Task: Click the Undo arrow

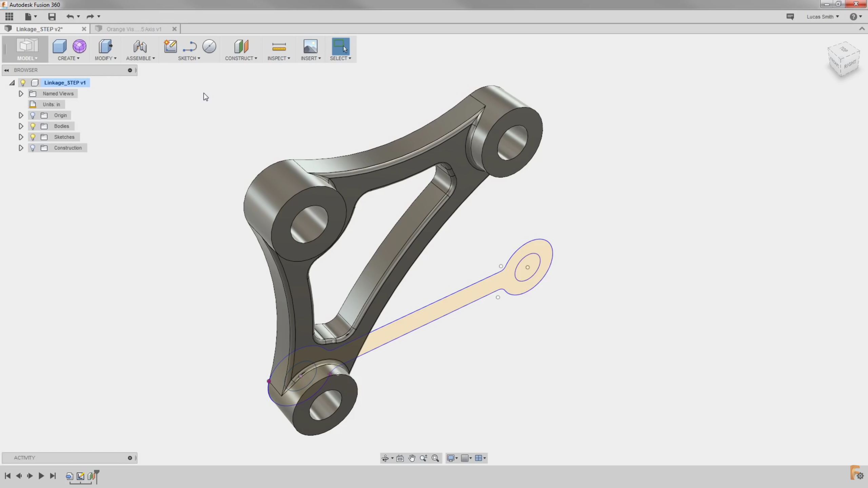Action: 70,16
